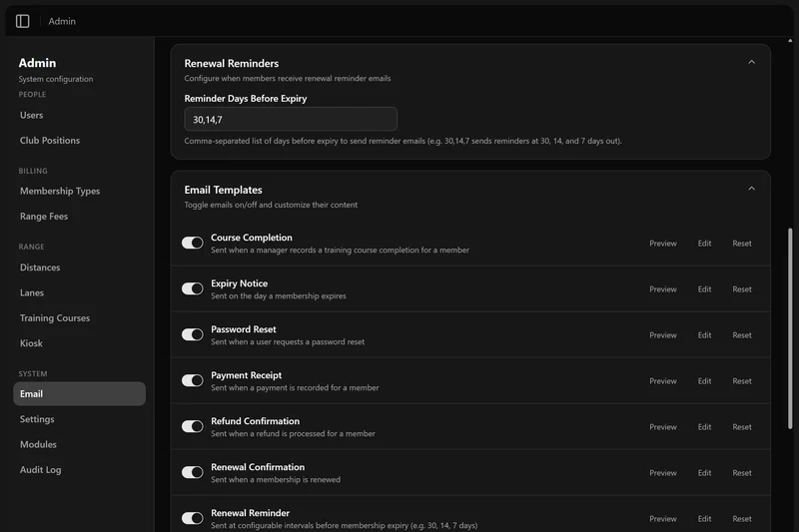
Task: Collapse the Renewal Reminders section
Action: tap(751, 62)
